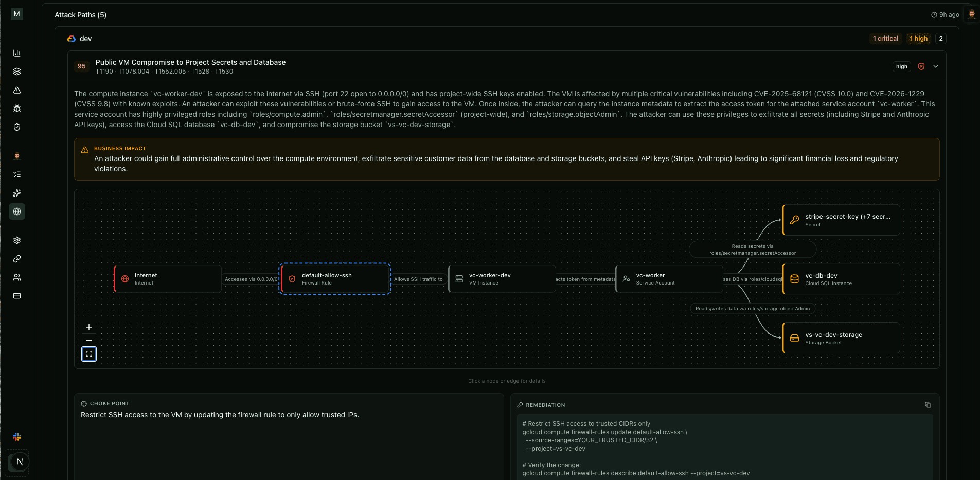Select the active globe Attack Paths icon
Image resolution: width=980 pixels, height=480 pixels.
pos(17,211)
